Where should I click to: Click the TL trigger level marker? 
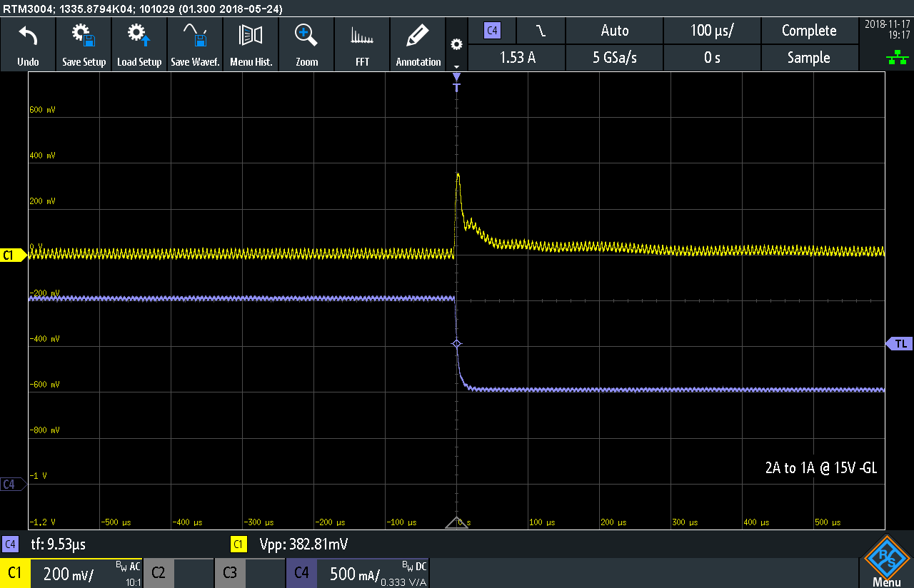(x=900, y=344)
